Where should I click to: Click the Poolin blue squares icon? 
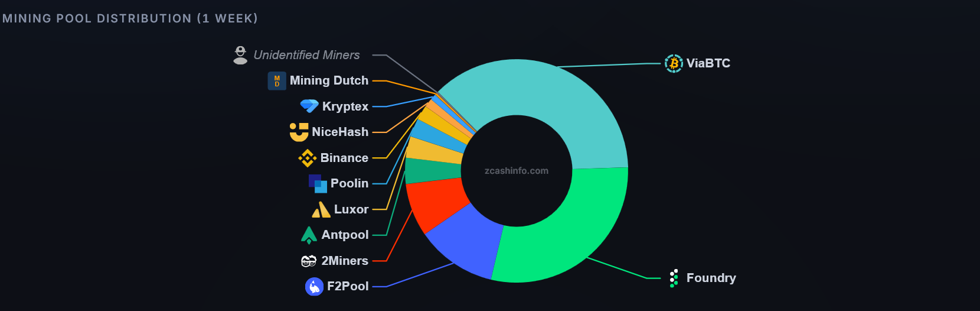(x=318, y=184)
